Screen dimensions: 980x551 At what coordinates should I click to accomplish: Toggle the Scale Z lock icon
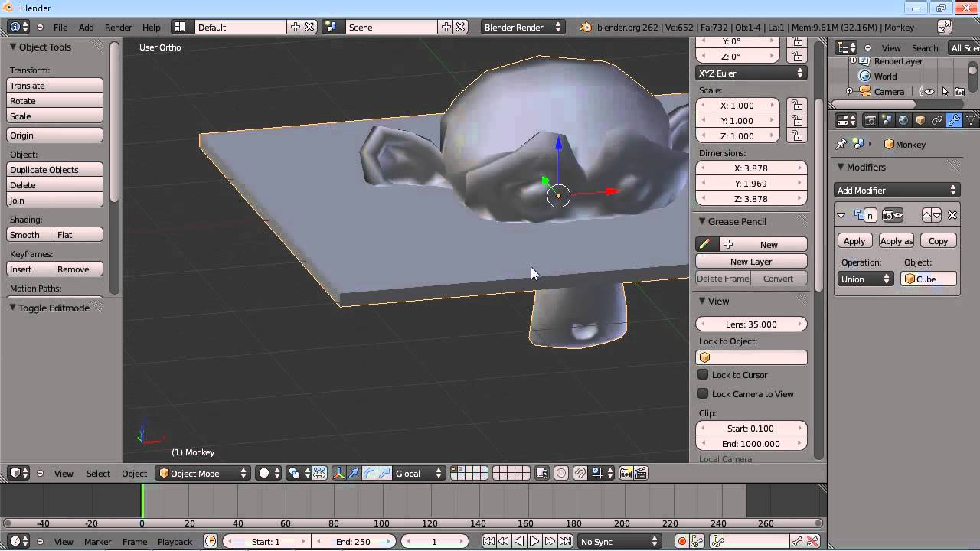[797, 136]
